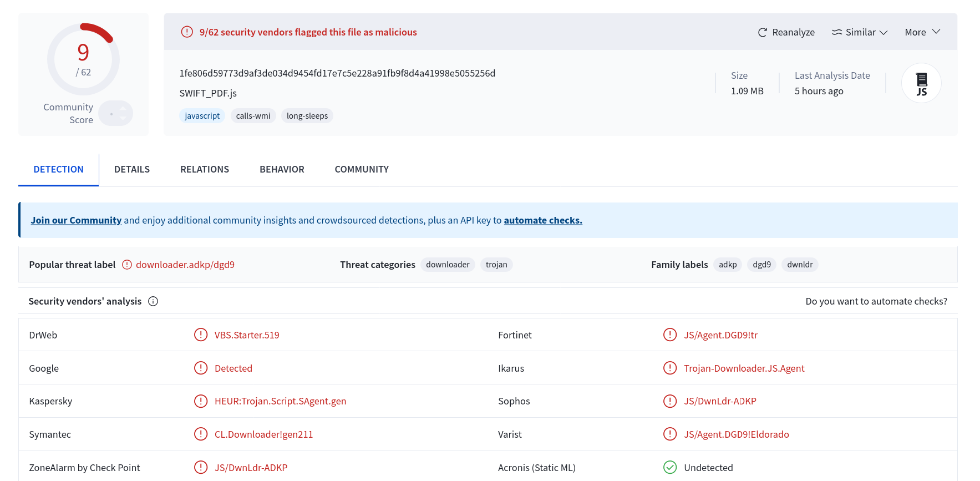Screen dimensions: 980x481
Task: Click the warning icon in the malicious banner
Action: pyautogui.click(x=187, y=32)
